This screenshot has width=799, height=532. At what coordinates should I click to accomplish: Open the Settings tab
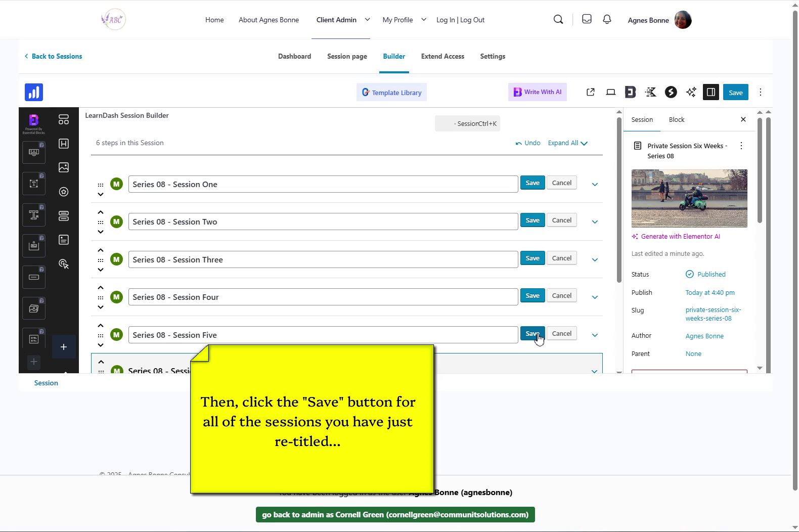(492, 56)
